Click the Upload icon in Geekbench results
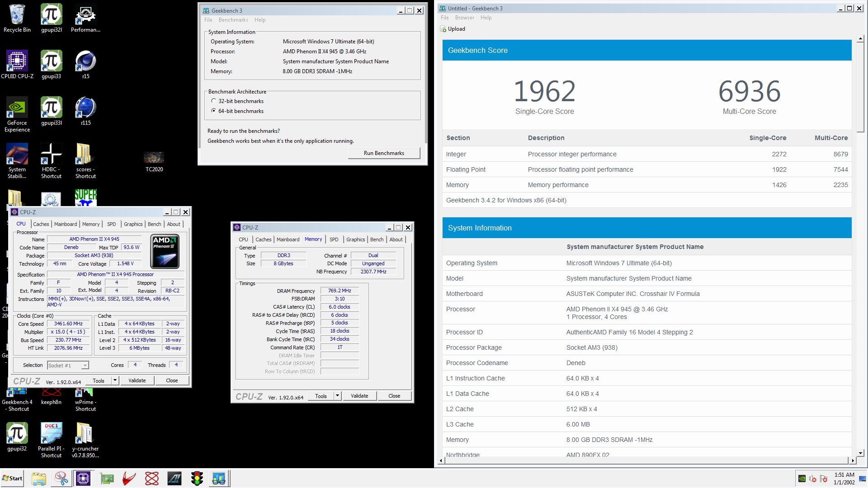This screenshot has width=868, height=488. [x=443, y=29]
